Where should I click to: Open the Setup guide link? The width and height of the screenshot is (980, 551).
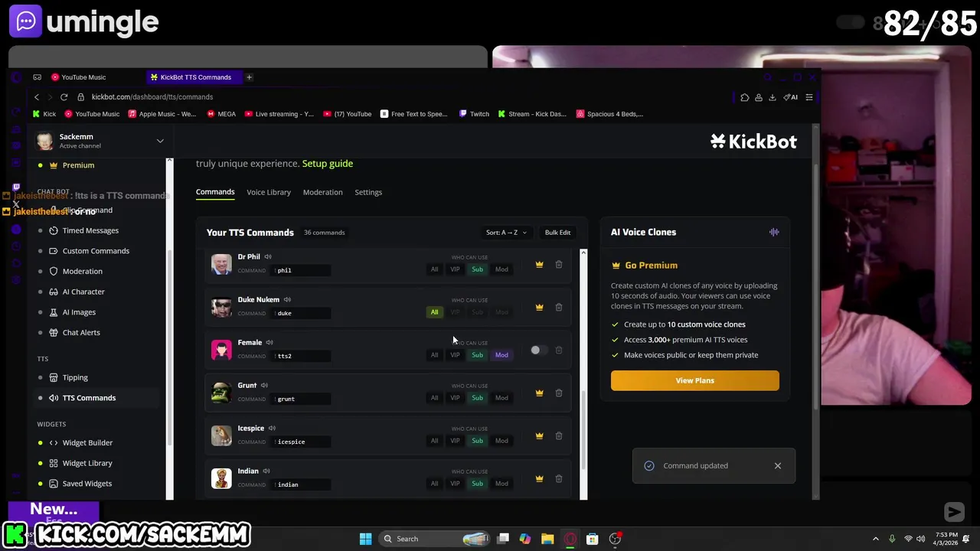click(x=328, y=164)
